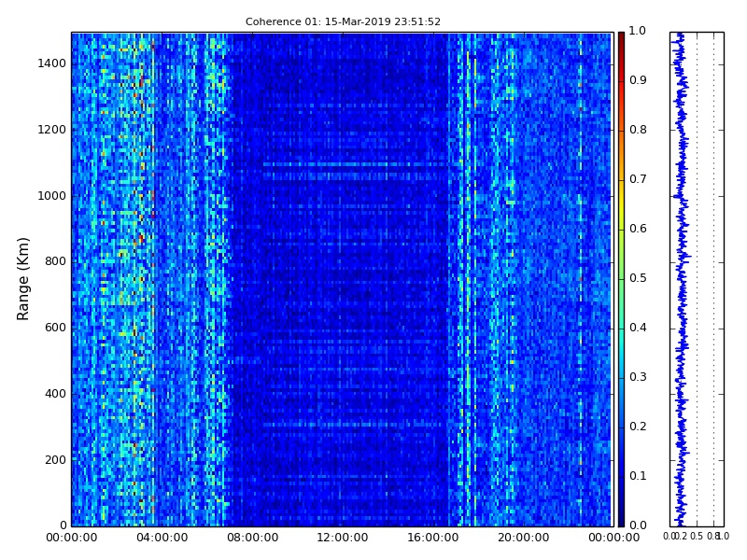Click the colorbar 0.2 value label
Image resolution: width=747 pixels, height=560 pixels.
pos(638,427)
